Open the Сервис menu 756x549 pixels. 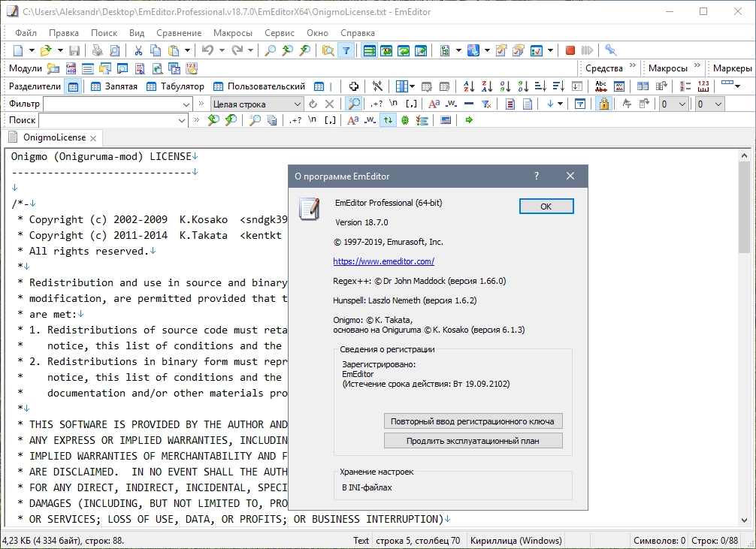[280, 33]
